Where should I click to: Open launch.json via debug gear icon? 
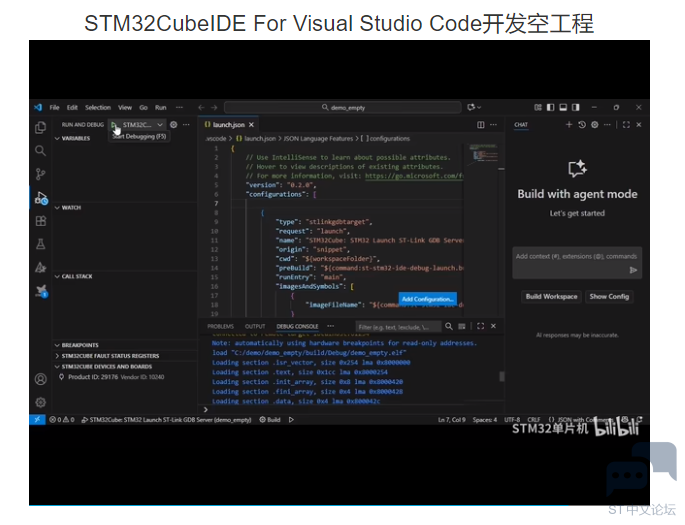point(173,125)
